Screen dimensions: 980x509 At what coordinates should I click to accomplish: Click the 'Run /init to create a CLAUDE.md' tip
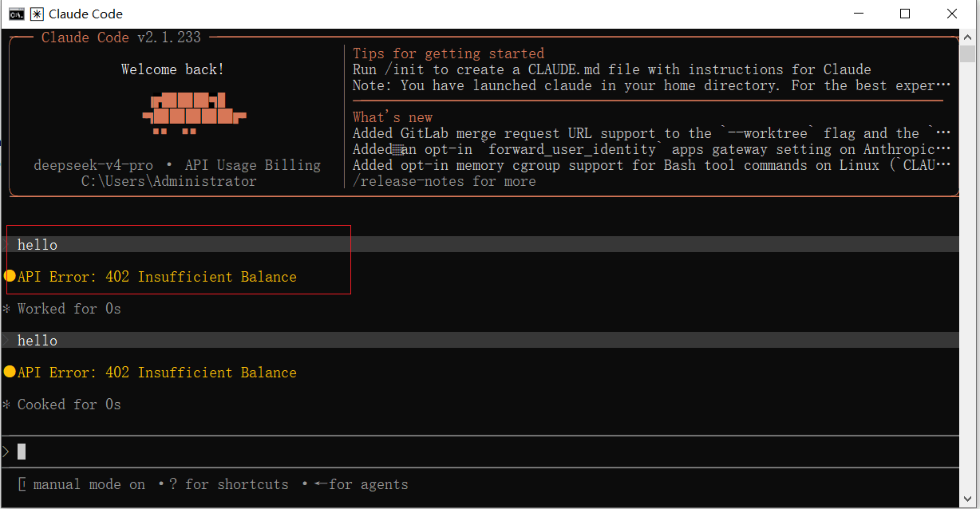(x=612, y=69)
